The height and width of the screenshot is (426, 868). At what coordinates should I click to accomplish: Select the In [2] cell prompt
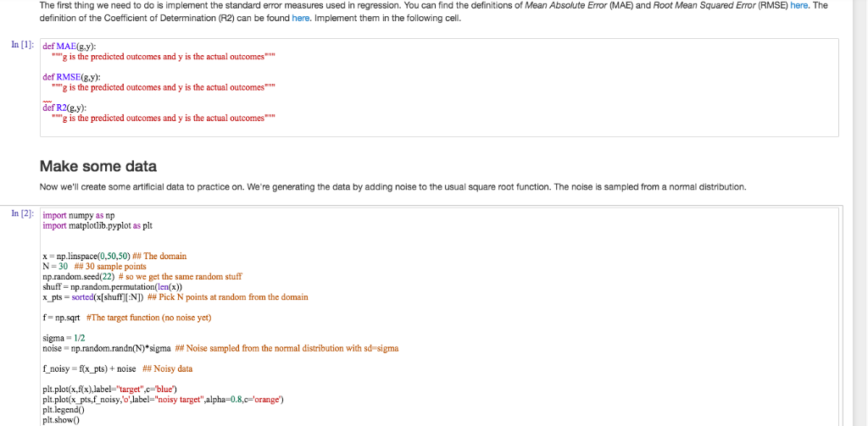pos(23,213)
